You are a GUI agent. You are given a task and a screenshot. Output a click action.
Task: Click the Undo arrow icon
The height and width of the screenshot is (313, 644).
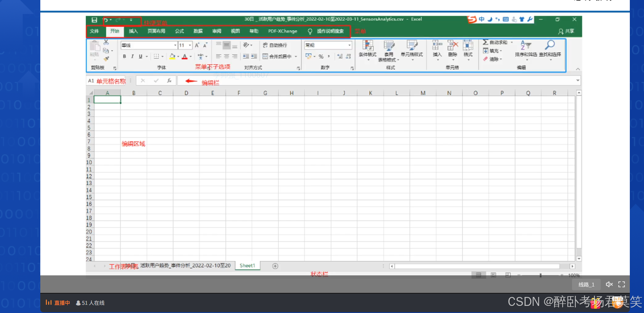click(x=106, y=20)
